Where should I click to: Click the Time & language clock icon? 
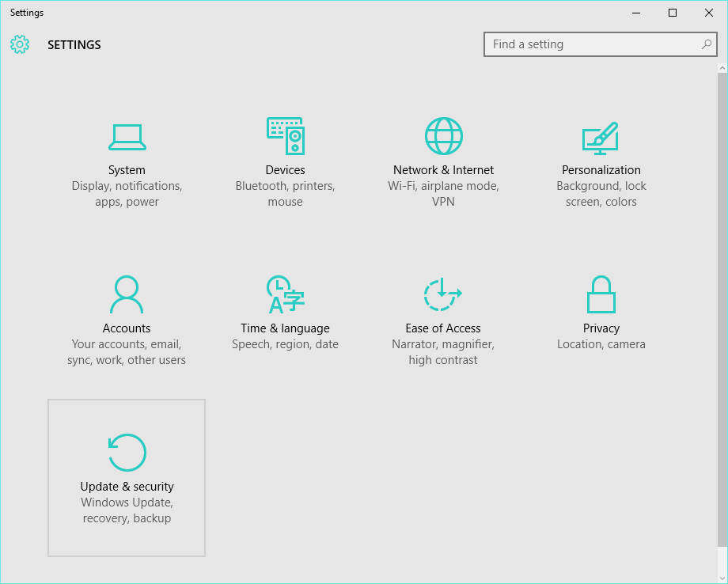tap(285, 293)
